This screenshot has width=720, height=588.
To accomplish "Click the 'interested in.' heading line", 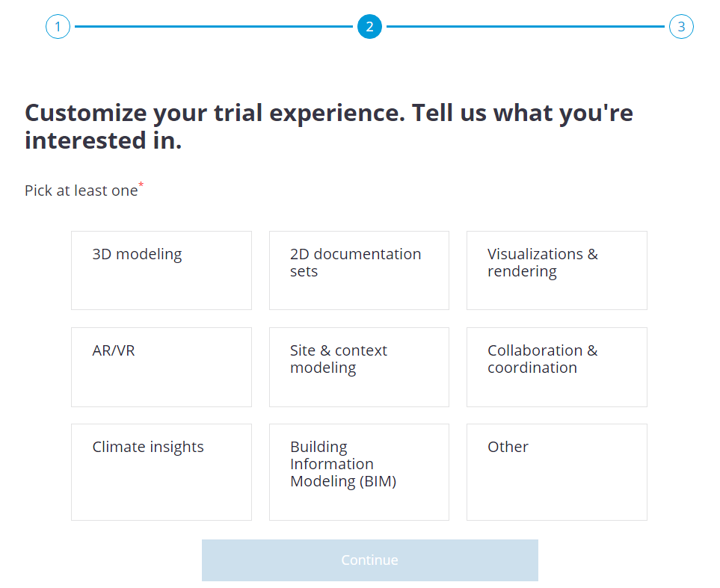I will point(103,140).
